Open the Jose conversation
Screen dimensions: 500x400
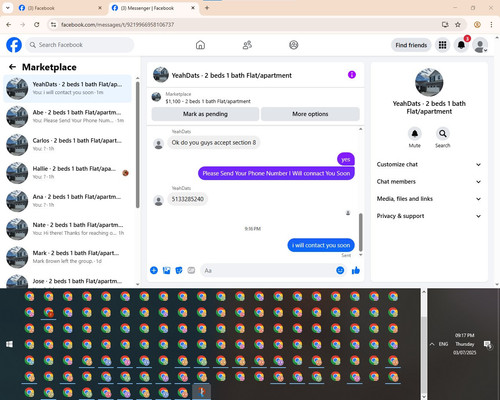(67, 281)
